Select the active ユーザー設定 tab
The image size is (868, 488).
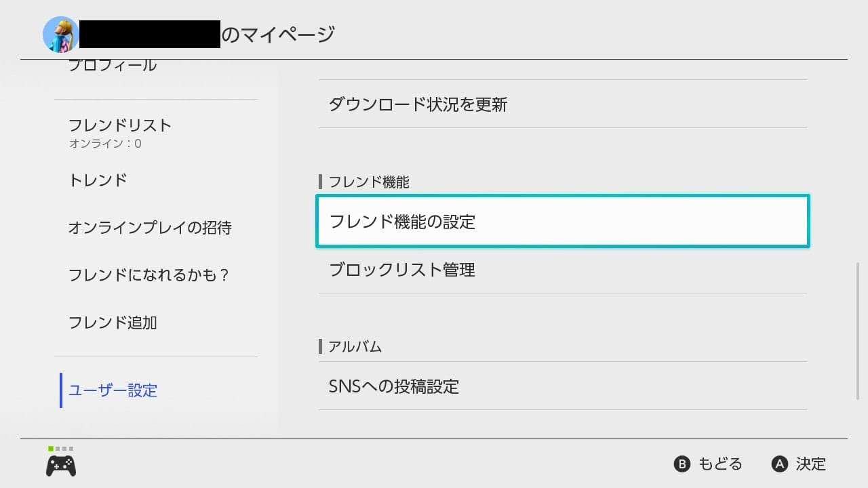[113, 390]
